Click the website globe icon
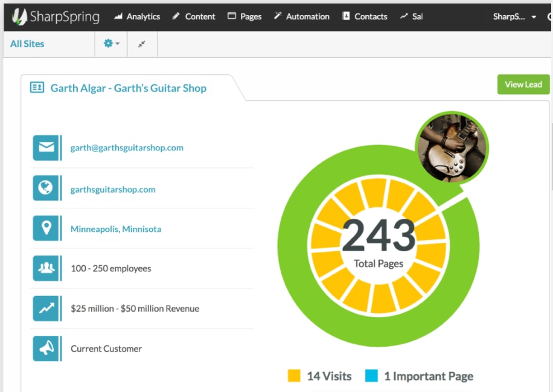The image size is (553, 392). pyautogui.click(x=46, y=188)
